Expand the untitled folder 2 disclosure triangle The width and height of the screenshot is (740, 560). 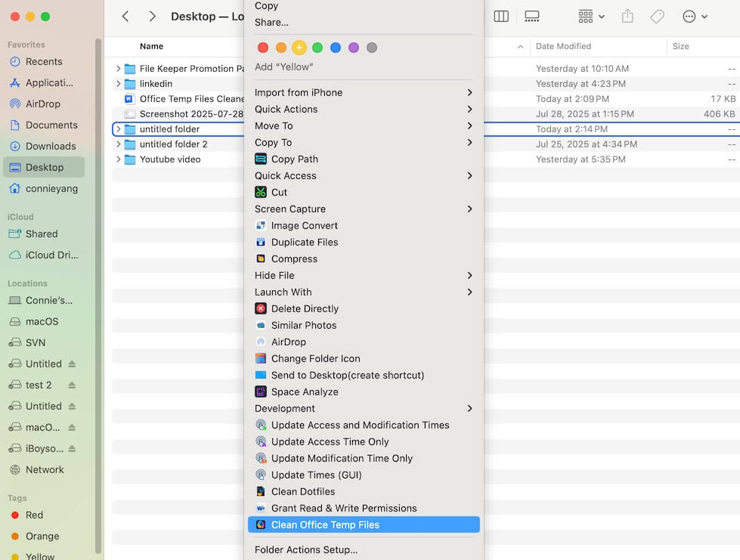pyautogui.click(x=118, y=144)
